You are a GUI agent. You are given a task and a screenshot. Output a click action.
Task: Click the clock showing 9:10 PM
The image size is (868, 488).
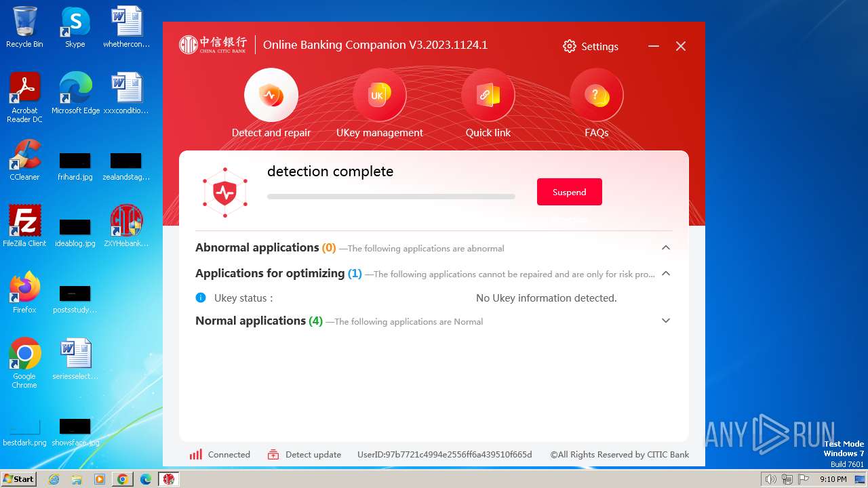(833, 479)
